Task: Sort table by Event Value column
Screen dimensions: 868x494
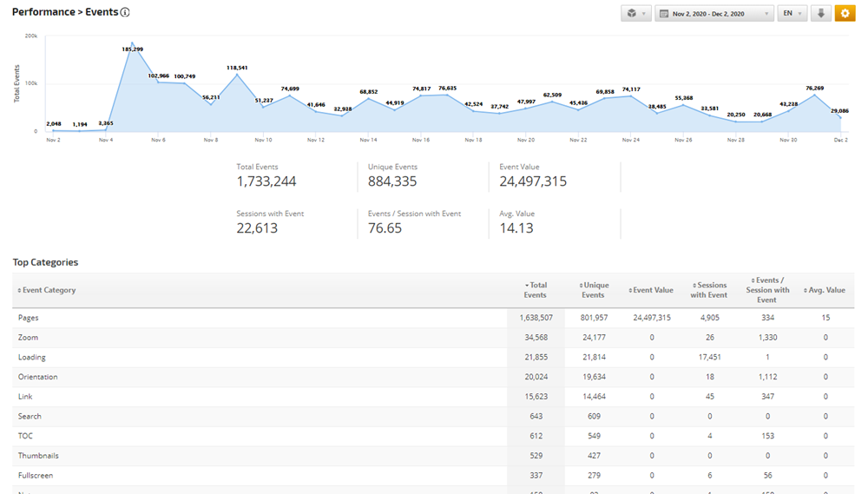Action: point(652,290)
